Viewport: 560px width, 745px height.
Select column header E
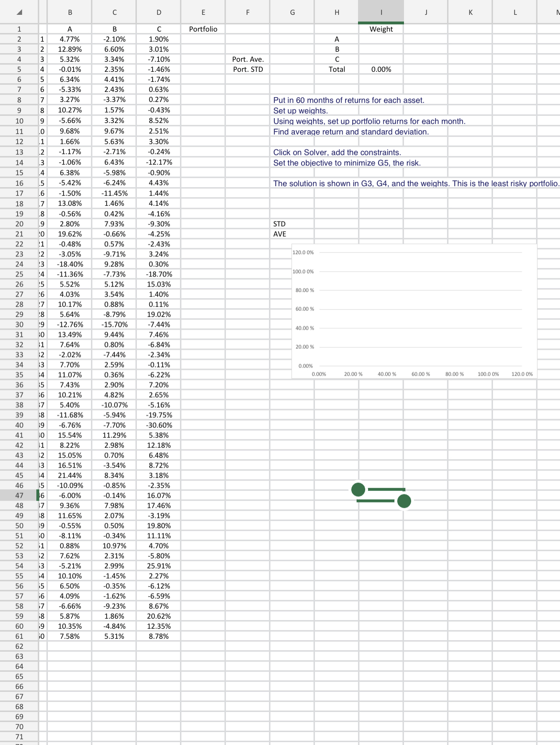tap(203, 11)
